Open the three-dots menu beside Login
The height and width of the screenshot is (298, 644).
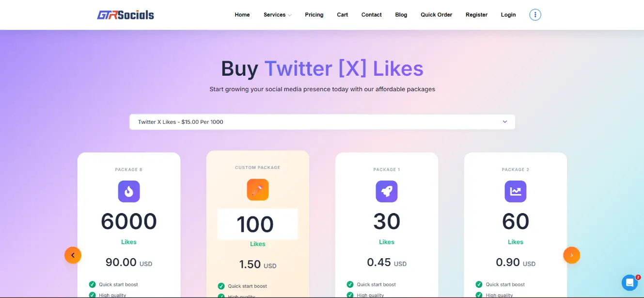pos(535,15)
